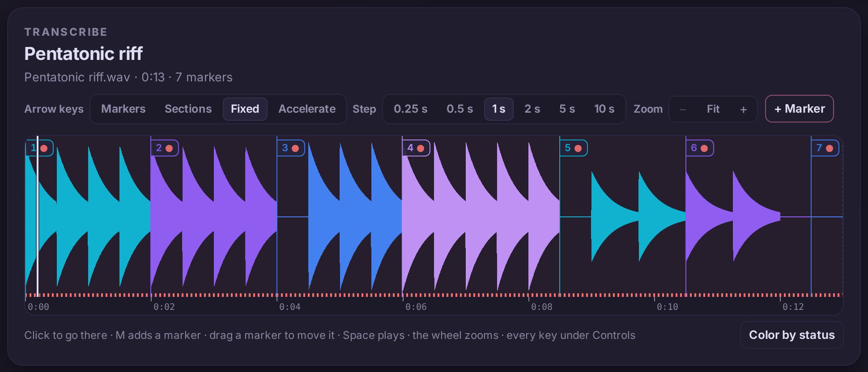The height and width of the screenshot is (372, 868).
Task: Zoom out with the minus button
Action: [x=682, y=109]
